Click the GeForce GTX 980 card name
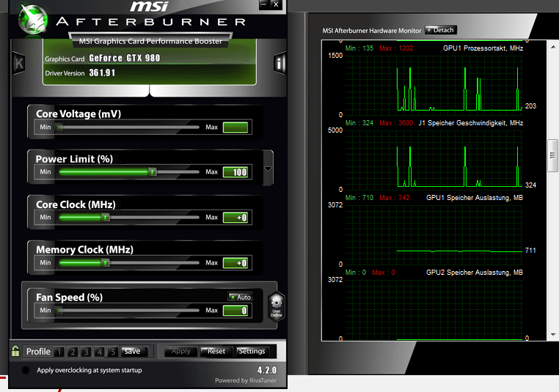The width and height of the screenshot is (559, 392). pos(125,58)
